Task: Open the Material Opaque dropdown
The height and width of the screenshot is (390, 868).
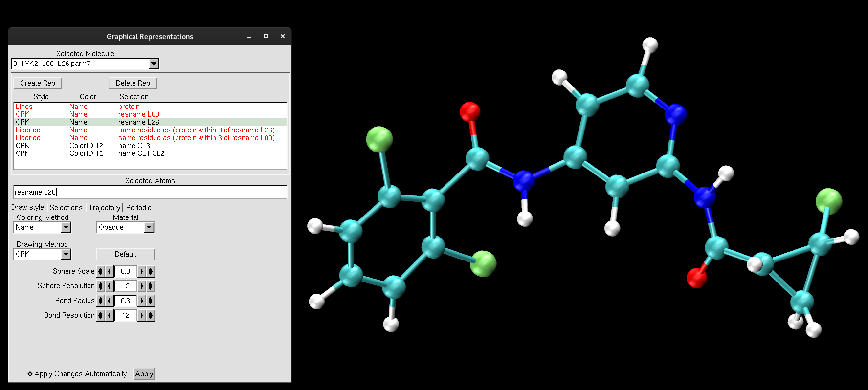Action: [149, 227]
